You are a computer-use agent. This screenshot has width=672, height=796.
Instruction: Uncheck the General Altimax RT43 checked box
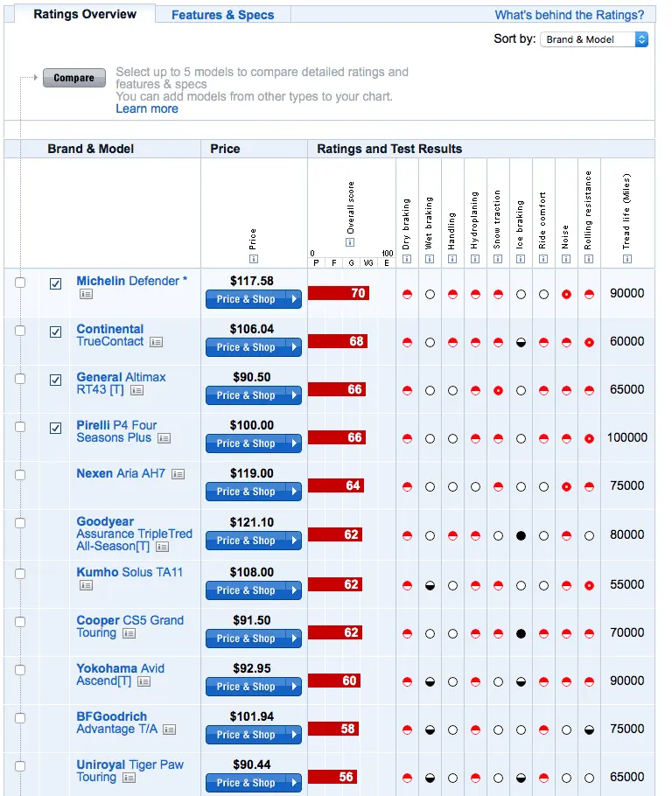(55, 381)
